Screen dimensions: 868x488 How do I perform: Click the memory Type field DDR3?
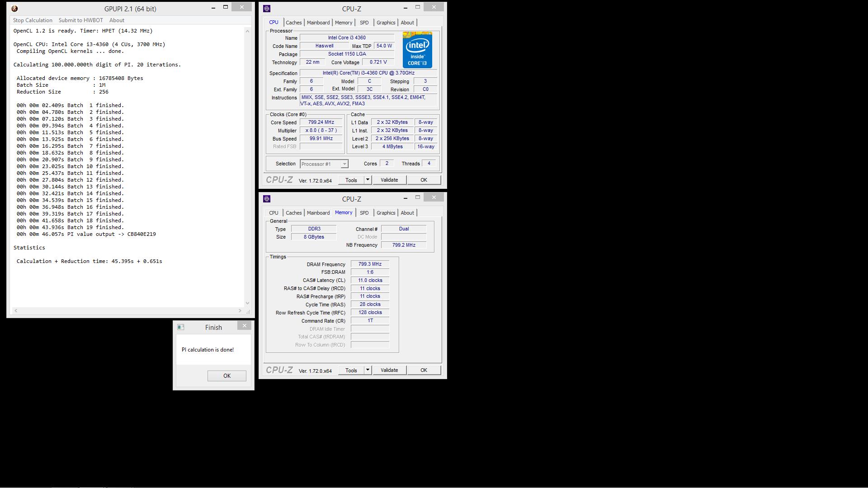click(x=314, y=229)
